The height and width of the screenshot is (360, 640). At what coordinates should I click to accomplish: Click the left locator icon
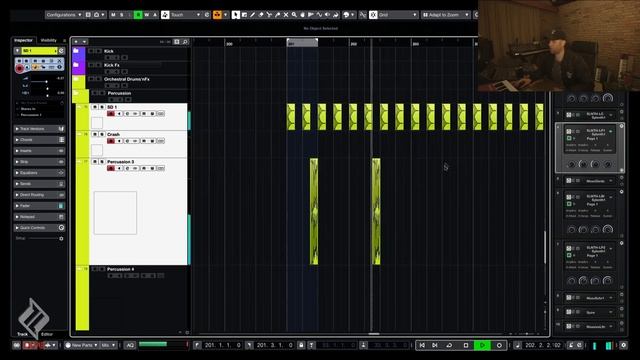197,345
